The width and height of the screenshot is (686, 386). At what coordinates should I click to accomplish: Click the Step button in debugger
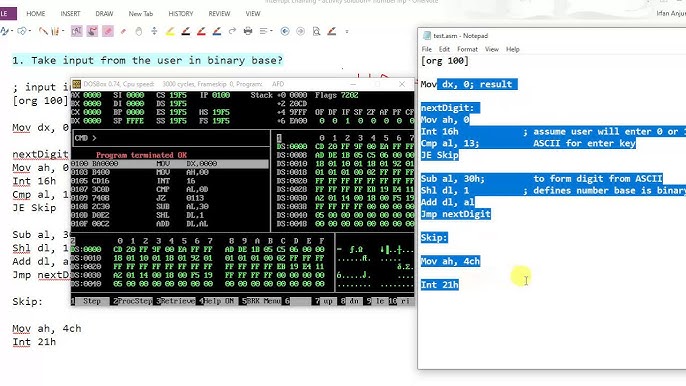[x=90, y=301]
